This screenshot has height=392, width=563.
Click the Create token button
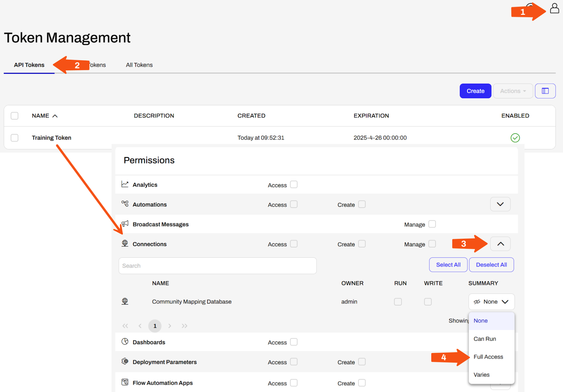475,91
